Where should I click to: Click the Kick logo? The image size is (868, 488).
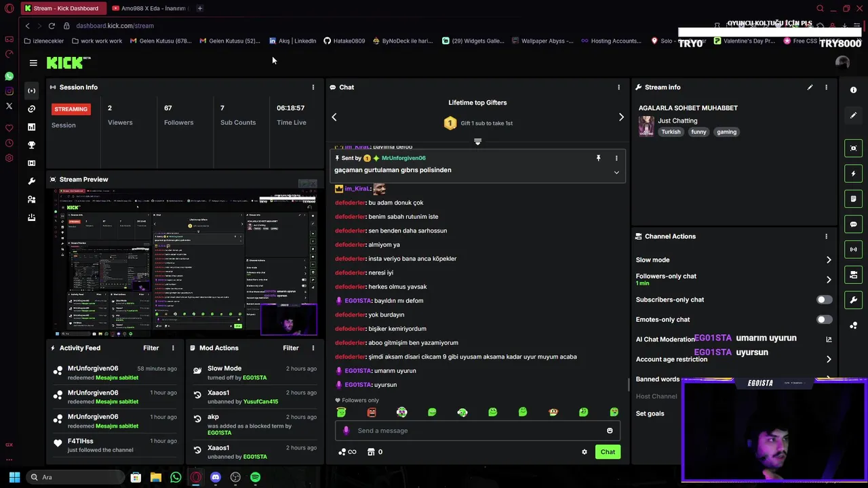[68, 62]
